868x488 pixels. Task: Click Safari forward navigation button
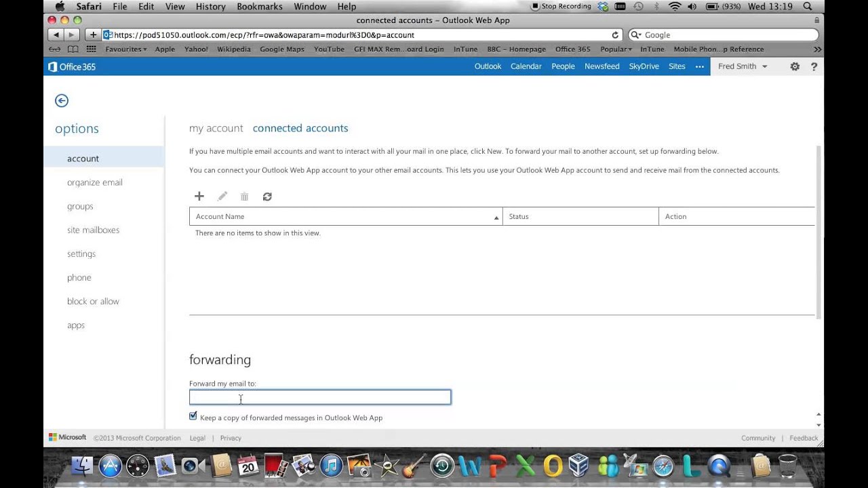point(71,35)
